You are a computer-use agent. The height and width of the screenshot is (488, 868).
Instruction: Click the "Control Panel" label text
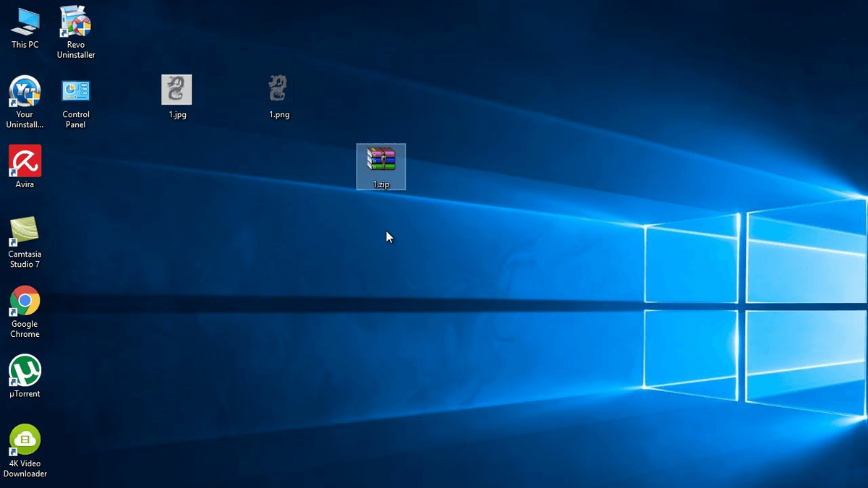tap(76, 120)
